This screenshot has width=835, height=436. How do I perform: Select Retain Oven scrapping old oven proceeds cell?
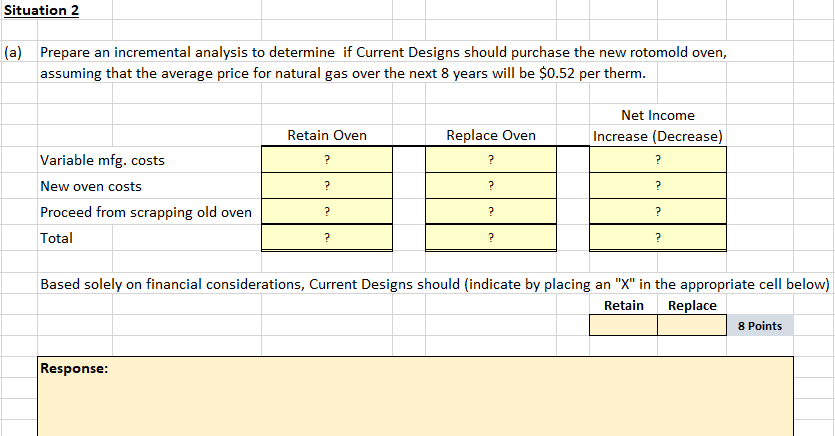[327, 211]
